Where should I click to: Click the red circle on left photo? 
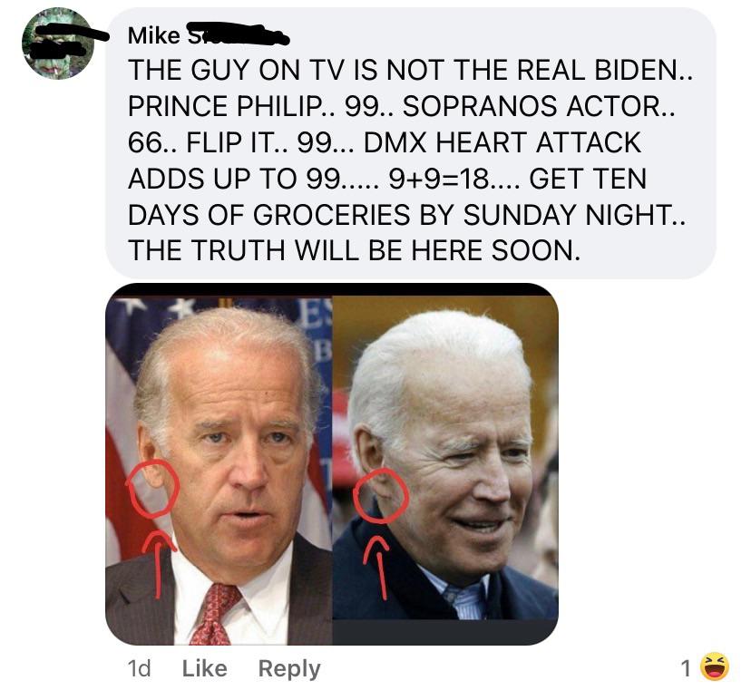click(x=153, y=489)
